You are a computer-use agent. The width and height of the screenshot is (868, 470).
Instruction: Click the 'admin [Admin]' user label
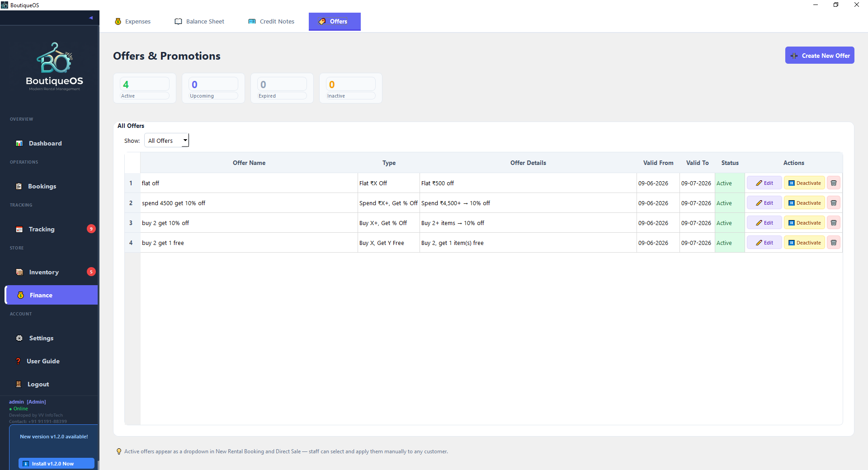[28, 402]
